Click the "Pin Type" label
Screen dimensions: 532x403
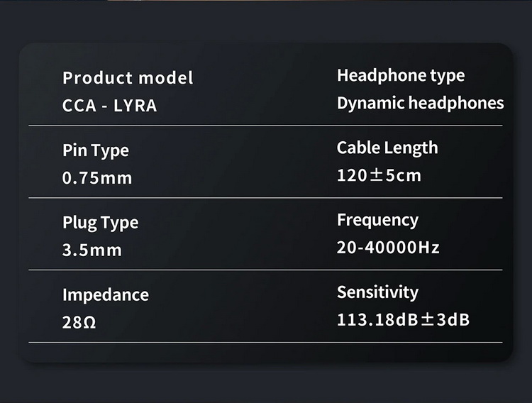click(x=96, y=150)
